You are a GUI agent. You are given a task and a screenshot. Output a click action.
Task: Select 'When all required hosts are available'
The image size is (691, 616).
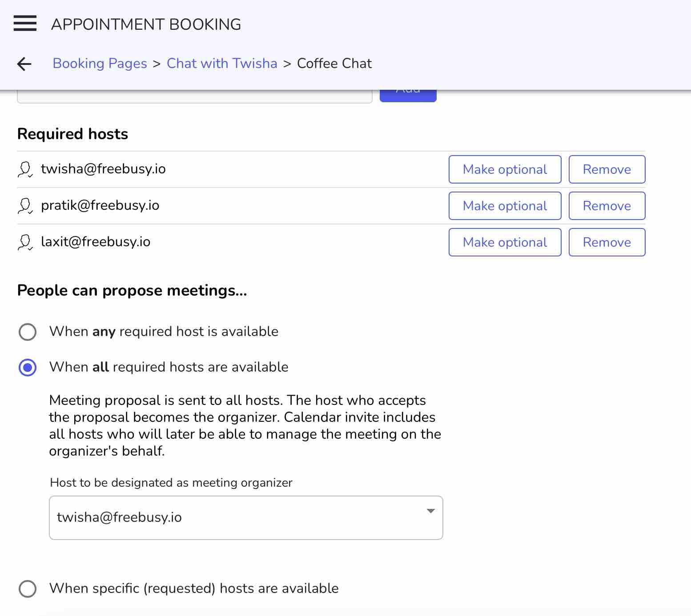pyautogui.click(x=28, y=368)
